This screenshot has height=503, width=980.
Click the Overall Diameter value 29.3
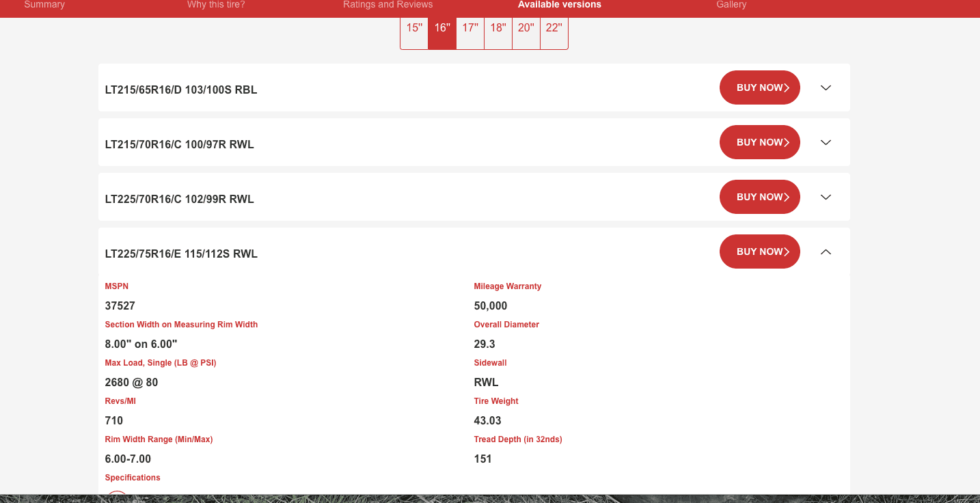[x=485, y=344]
